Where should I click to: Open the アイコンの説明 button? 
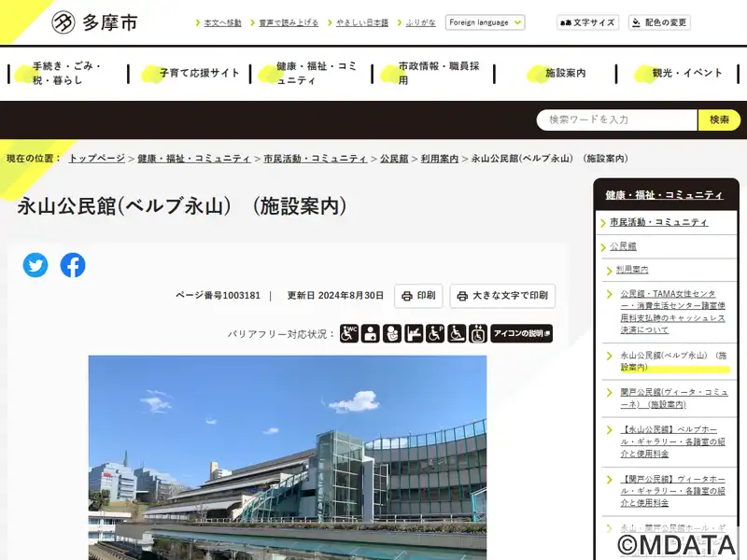(x=522, y=333)
